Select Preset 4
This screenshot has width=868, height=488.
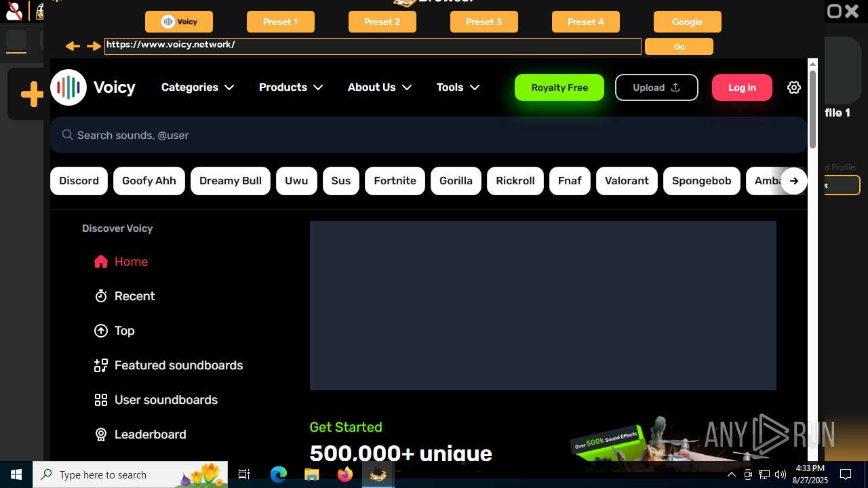pos(586,22)
